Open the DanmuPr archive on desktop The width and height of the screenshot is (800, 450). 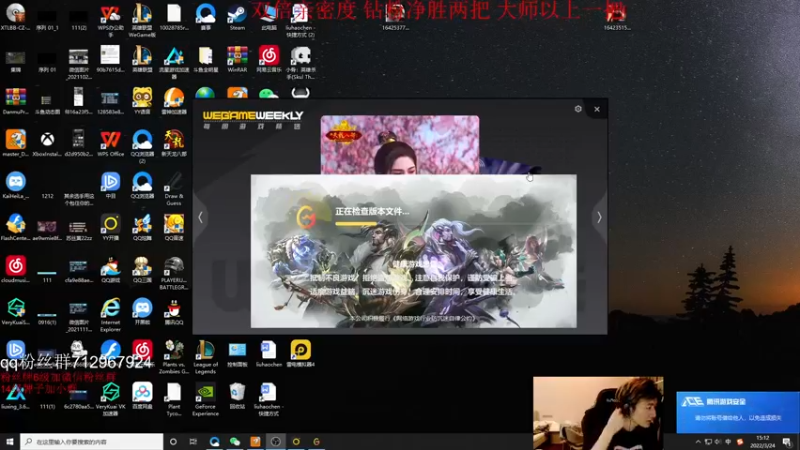15,101
